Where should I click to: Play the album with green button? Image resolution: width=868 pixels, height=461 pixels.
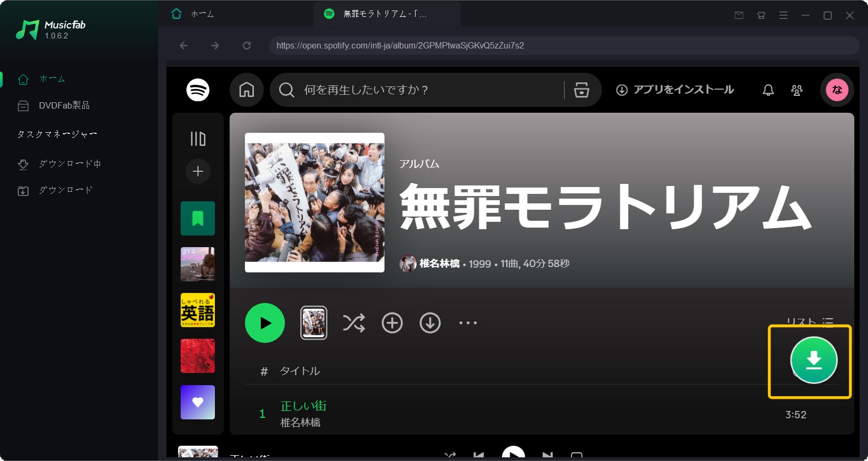point(265,323)
